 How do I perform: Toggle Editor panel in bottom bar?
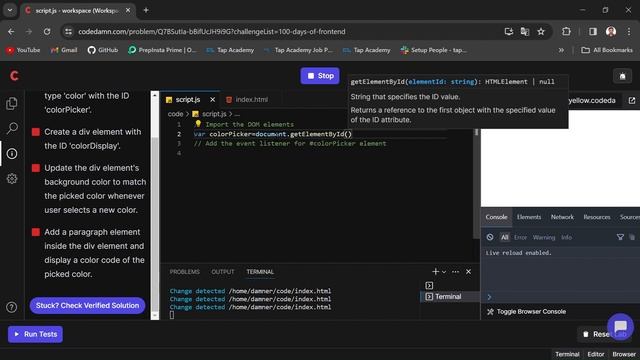pyautogui.click(x=596, y=354)
